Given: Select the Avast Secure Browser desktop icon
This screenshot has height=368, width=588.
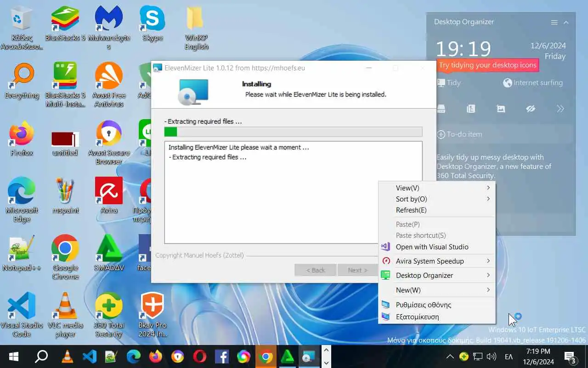Looking at the screenshot, I should pyautogui.click(x=109, y=143).
